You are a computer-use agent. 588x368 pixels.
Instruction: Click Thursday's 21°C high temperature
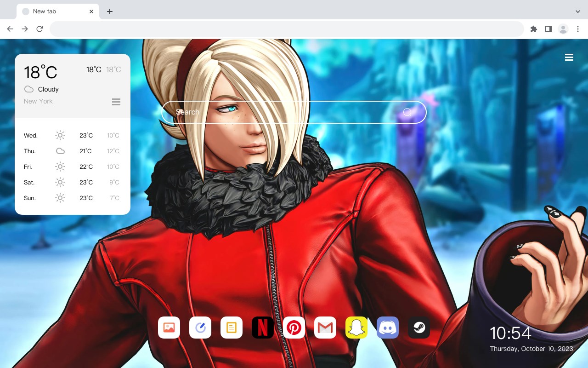click(85, 151)
